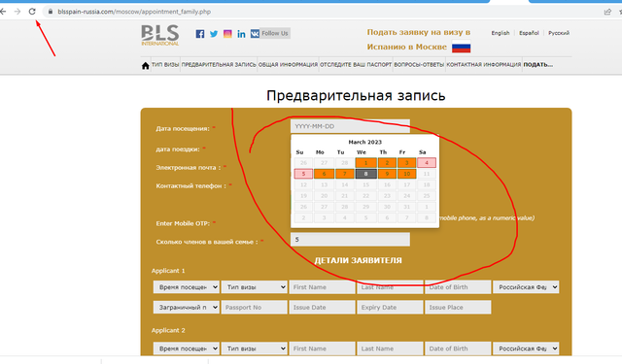Expand Applicant 2 Российская Федерация nationality dropdown
This screenshot has height=364, width=622.
coord(526,348)
